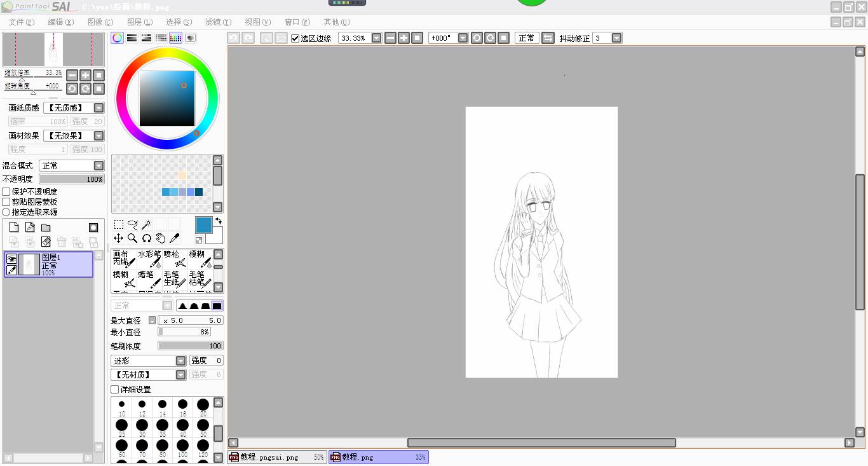
Task: Choose the 毛笔生纸 brush
Action: (175, 278)
